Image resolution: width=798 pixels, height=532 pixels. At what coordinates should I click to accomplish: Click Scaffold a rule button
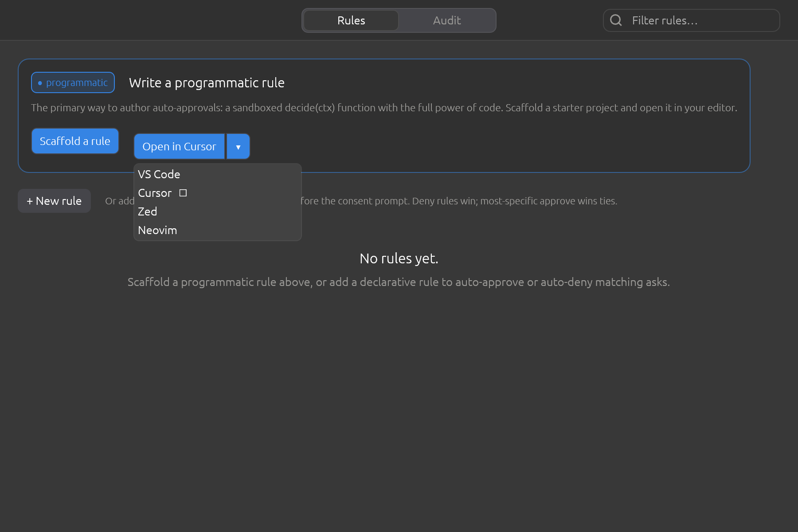click(75, 141)
